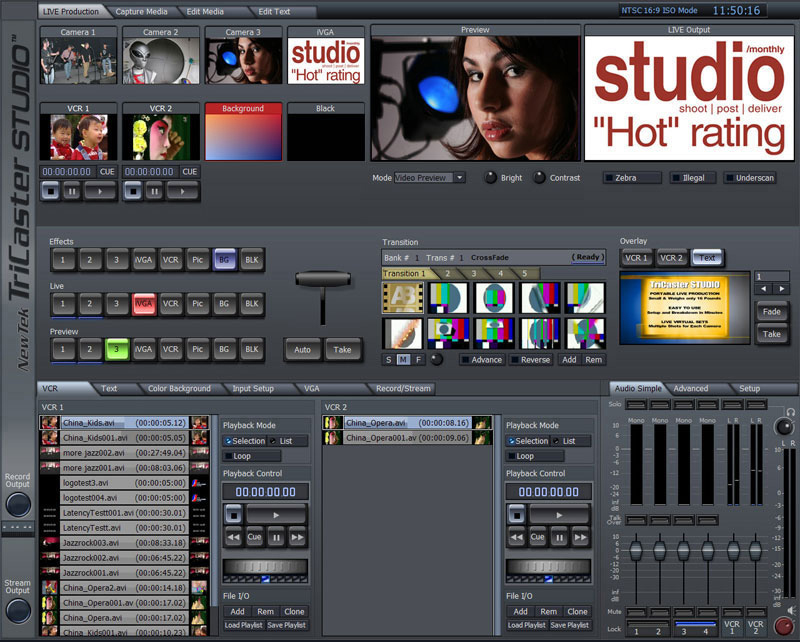The image size is (800, 642).
Task: Click the Background gradient thumbnail
Action: click(x=243, y=137)
